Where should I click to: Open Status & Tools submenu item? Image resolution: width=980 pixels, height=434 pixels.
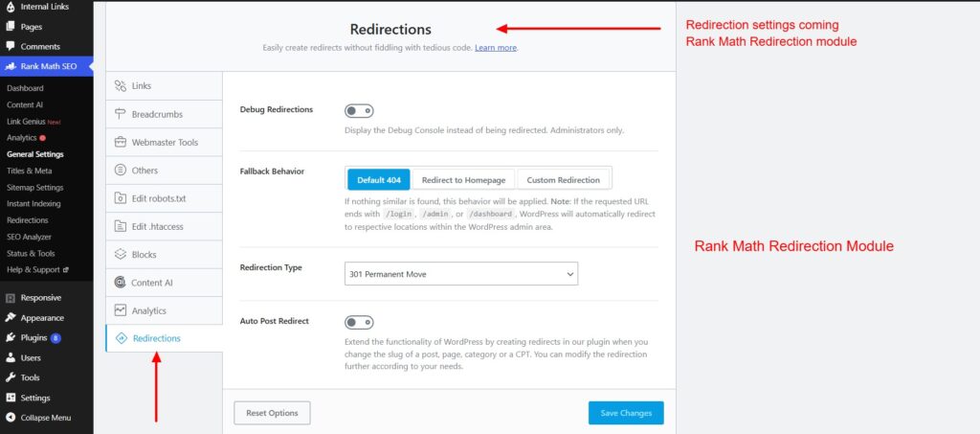[x=32, y=253]
